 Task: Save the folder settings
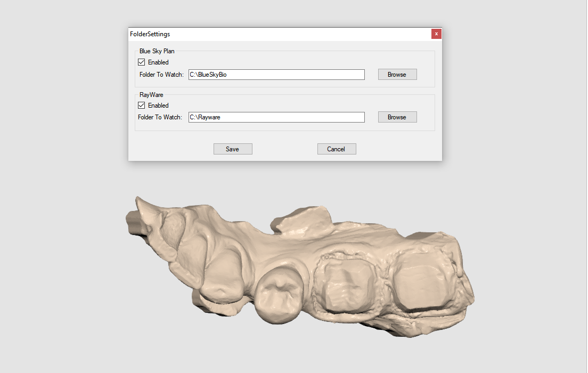click(233, 149)
